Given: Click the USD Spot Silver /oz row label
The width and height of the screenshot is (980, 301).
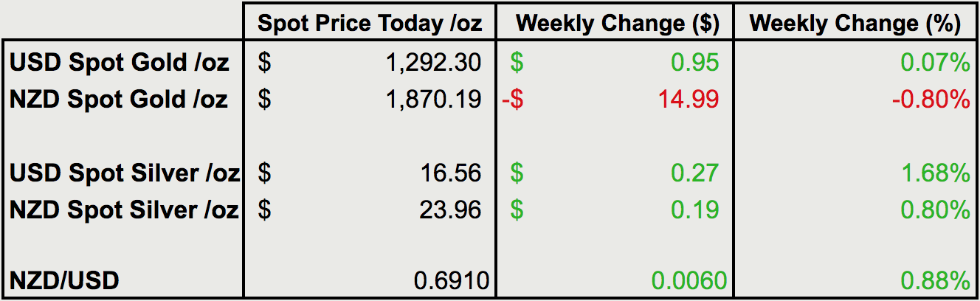Looking at the screenshot, I should [x=125, y=173].
